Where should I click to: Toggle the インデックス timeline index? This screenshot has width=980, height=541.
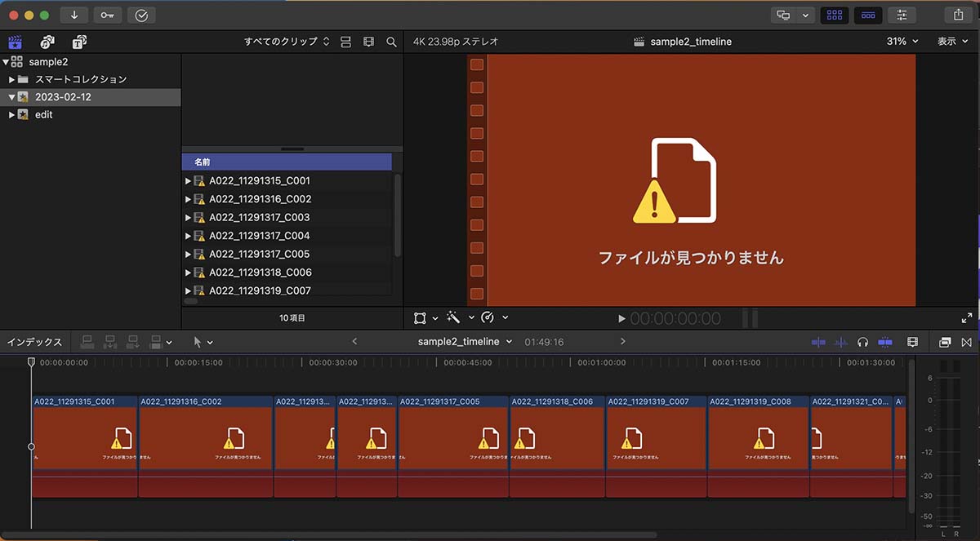click(35, 342)
